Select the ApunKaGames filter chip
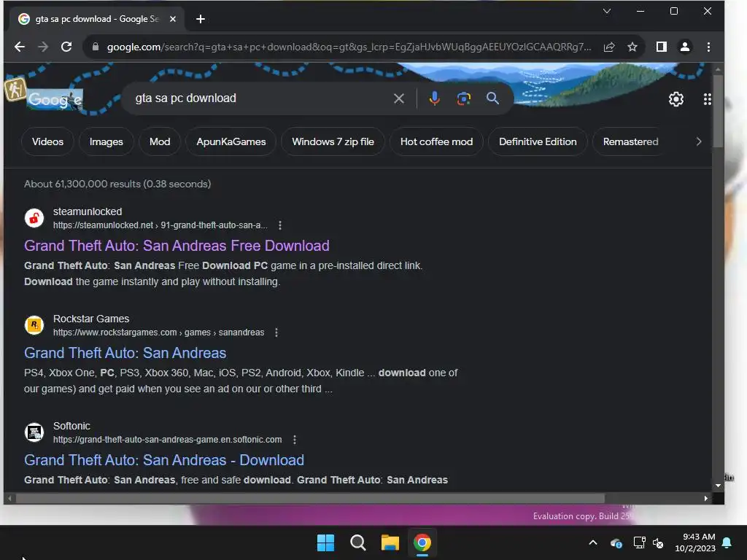This screenshot has height=560, width=747. [x=231, y=142]
